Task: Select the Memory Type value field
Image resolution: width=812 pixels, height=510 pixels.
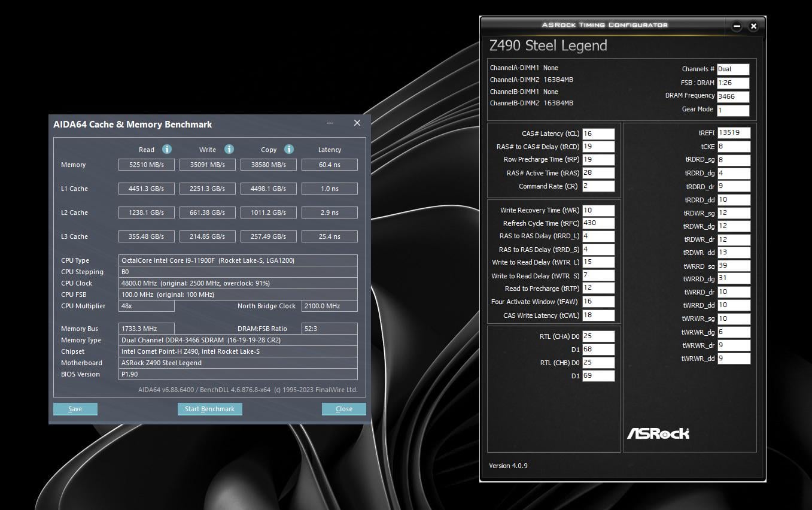Action: coord(238,340)
